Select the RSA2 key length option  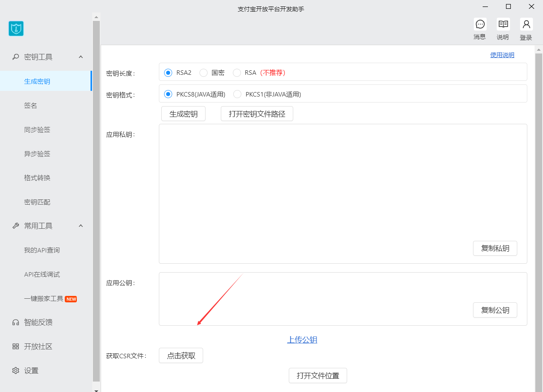(x=168, y=73)
